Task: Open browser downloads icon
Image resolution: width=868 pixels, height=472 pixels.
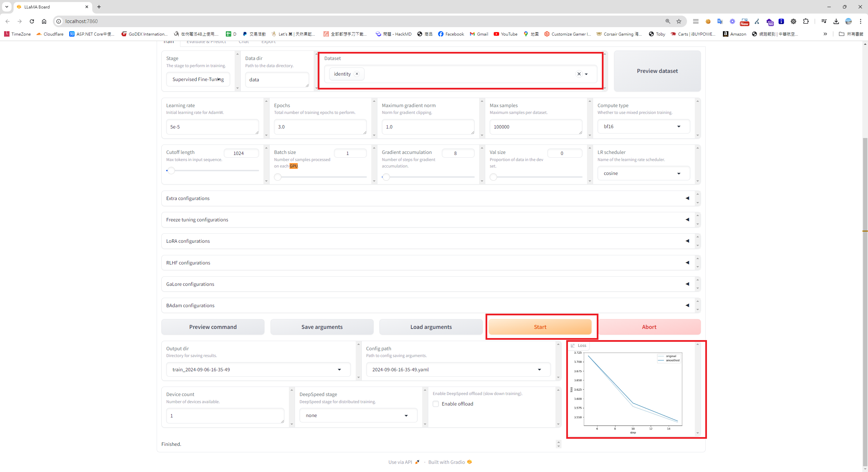Action: (x=836, y=21)
